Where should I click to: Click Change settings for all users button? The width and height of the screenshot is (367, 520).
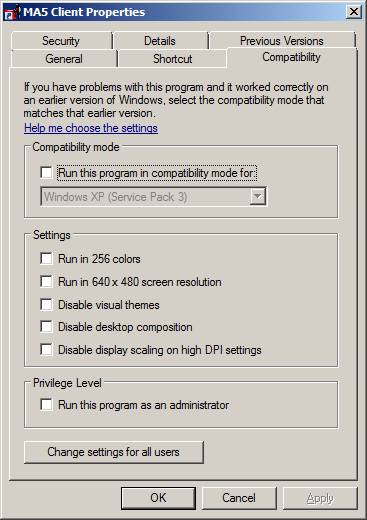[114, 452]
